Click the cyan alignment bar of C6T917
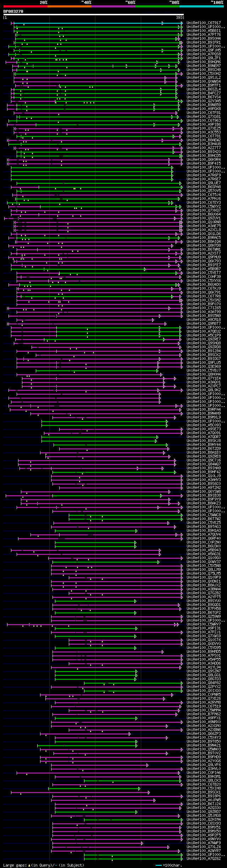 pyautogui.click(x=98, y=23)
